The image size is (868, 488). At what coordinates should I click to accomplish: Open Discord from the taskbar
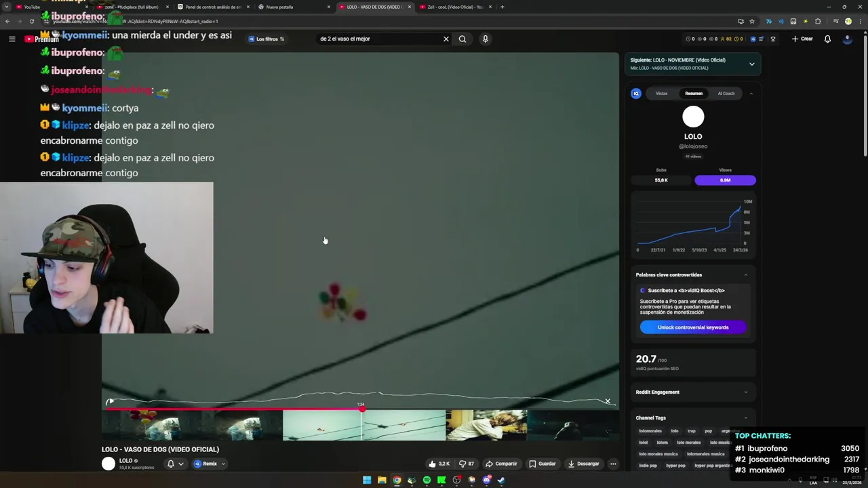click(x=486, y=480)
